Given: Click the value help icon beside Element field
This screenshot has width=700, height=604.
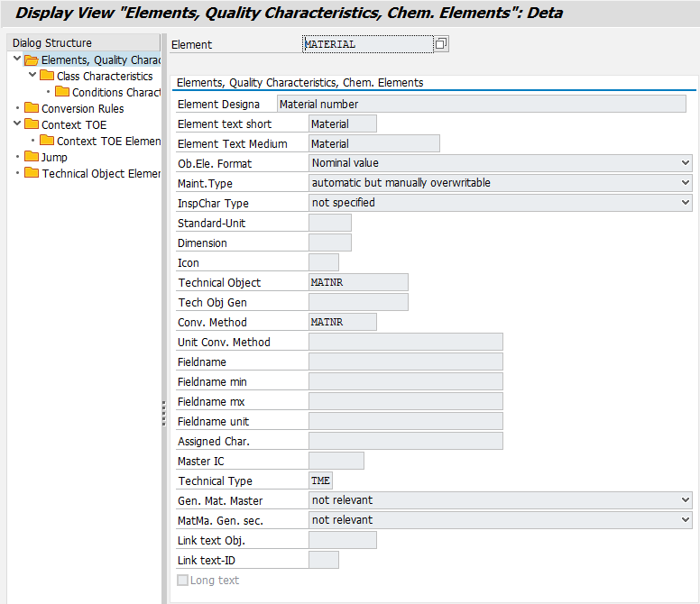Looking at the screenshot, I should pyautogui.click(x=441, y=44).
